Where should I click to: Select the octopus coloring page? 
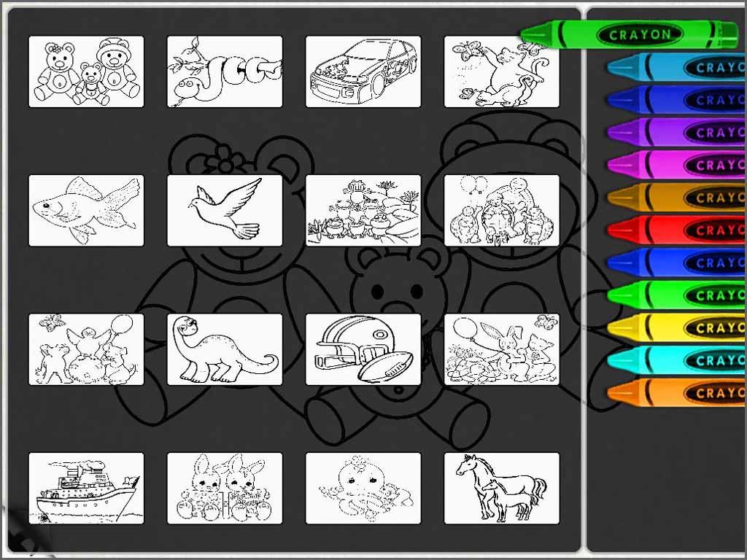[x=363, y=488]
